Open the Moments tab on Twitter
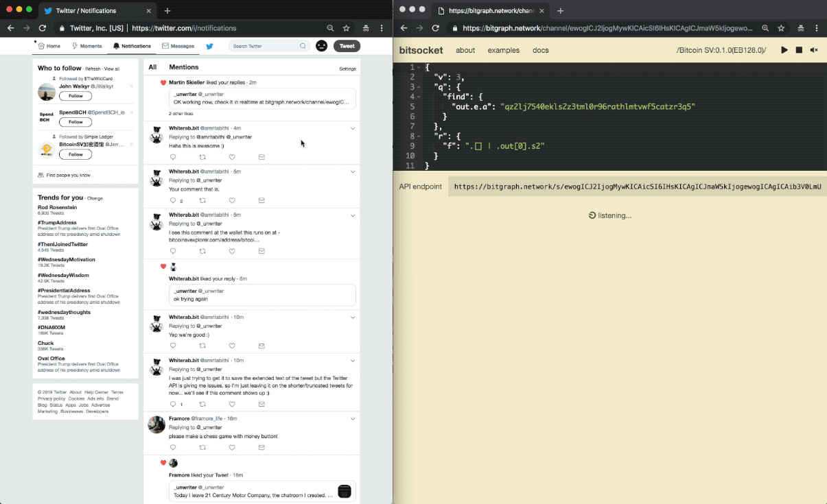Screen dimensions: 827x504 click(86, 46)
